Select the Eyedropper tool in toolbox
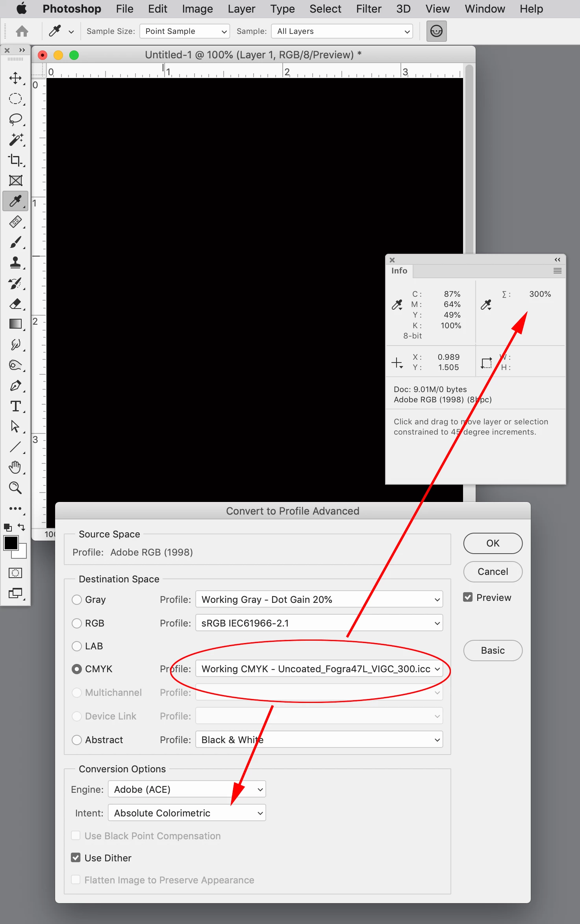This screenshot has height=924, width=580. (x=15, y=201)
